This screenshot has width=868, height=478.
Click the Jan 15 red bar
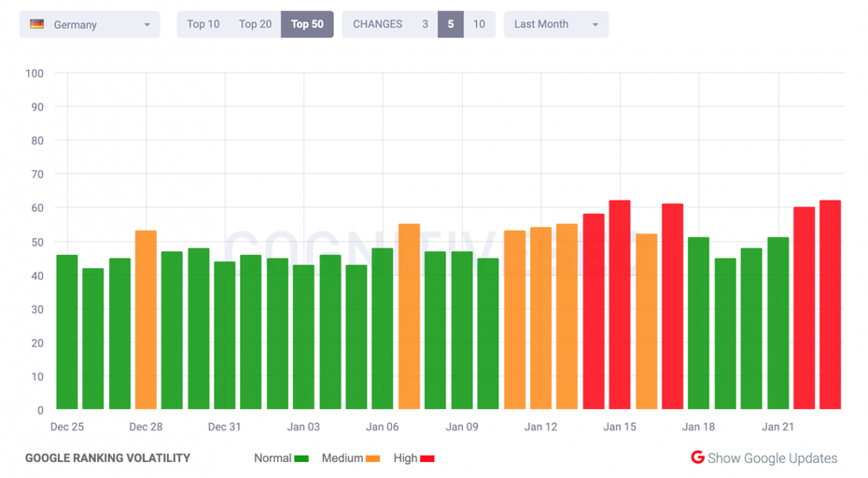tap(620, 304)
